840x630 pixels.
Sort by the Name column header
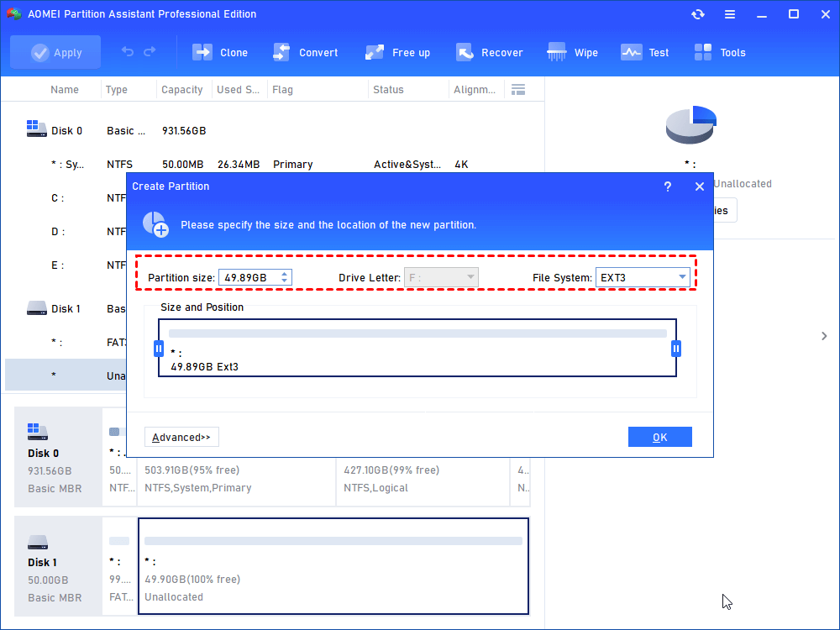coord(65,90)
